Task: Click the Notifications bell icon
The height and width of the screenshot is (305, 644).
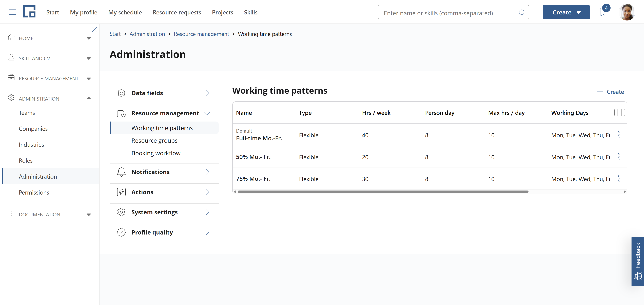Action: [x=121, y=172]
